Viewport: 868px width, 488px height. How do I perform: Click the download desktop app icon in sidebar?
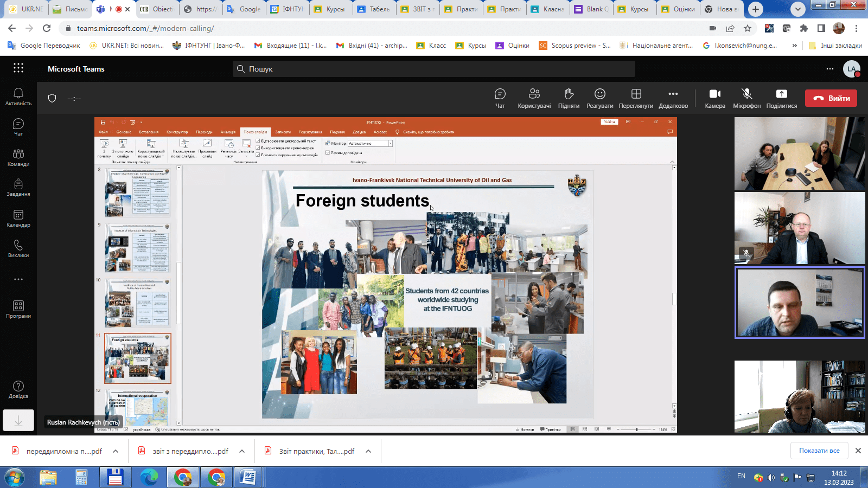(x=18, y=420)
